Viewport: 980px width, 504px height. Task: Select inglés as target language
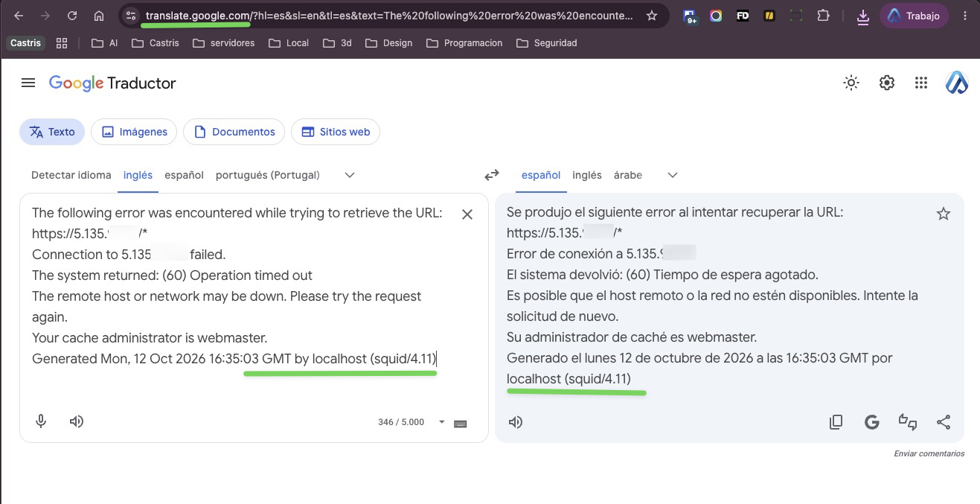[587, 175]
